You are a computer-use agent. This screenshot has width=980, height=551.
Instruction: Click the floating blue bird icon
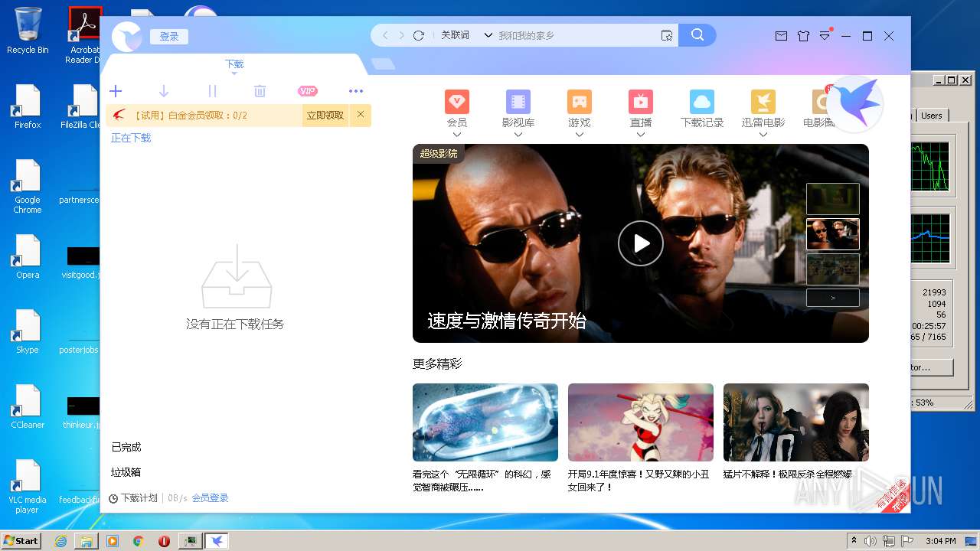point(854,103)
